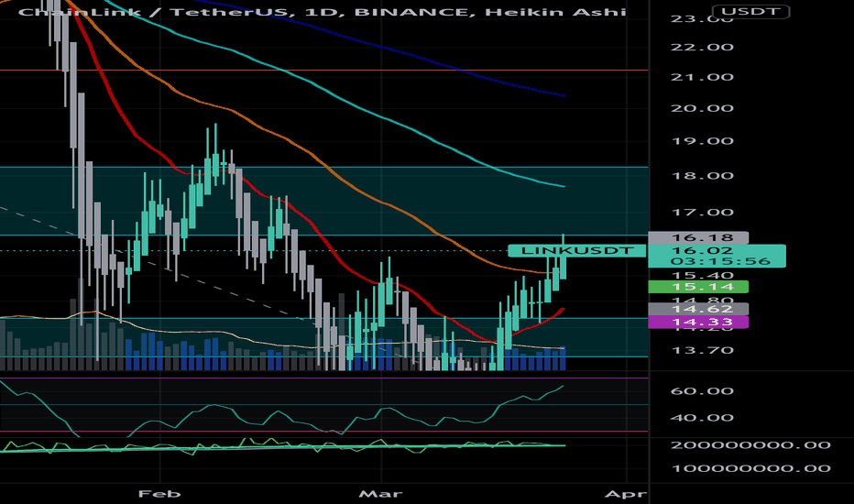
Task: Click the 15.40 price axis value
Action: click(702, 275)
